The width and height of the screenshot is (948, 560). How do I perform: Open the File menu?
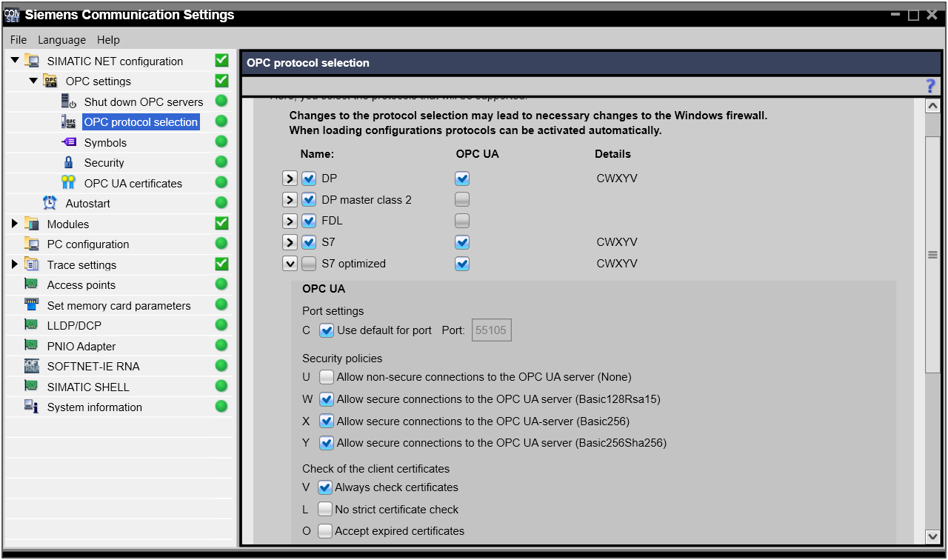point(19,40)
